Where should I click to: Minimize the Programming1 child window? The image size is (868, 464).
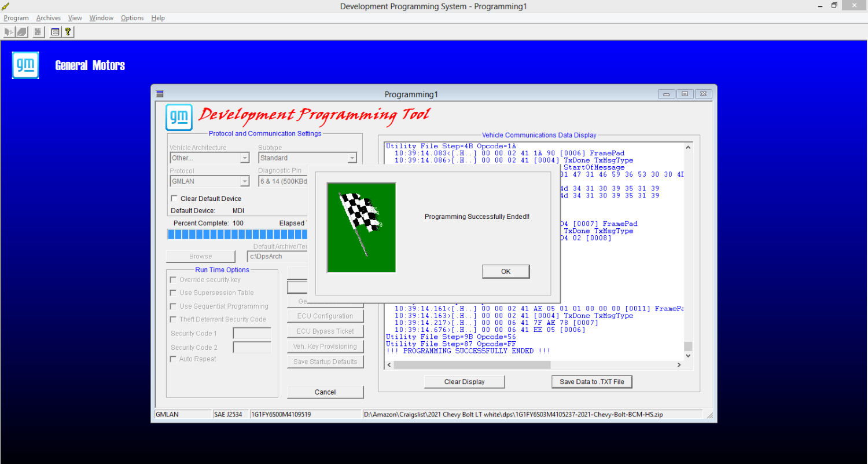point(667,94)
